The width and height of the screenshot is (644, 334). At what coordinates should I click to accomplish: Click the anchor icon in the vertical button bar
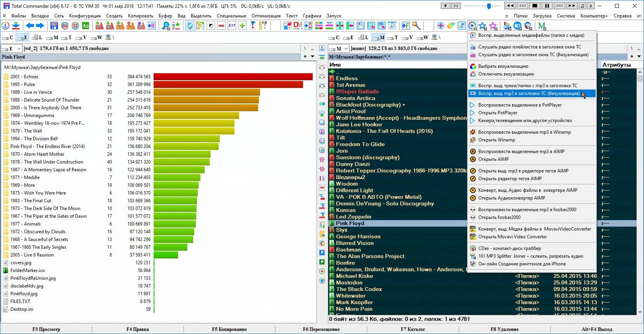322,48
